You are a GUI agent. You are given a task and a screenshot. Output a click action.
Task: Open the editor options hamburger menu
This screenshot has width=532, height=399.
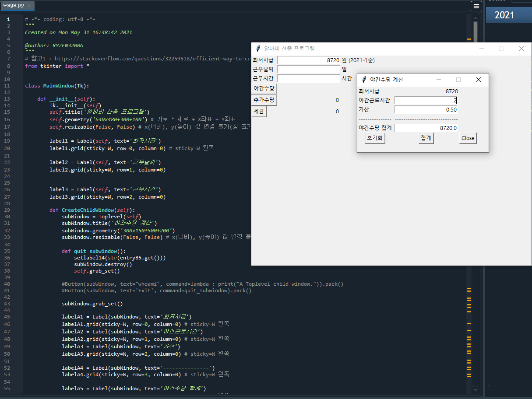pyautogui.click(x=476, y=6)
